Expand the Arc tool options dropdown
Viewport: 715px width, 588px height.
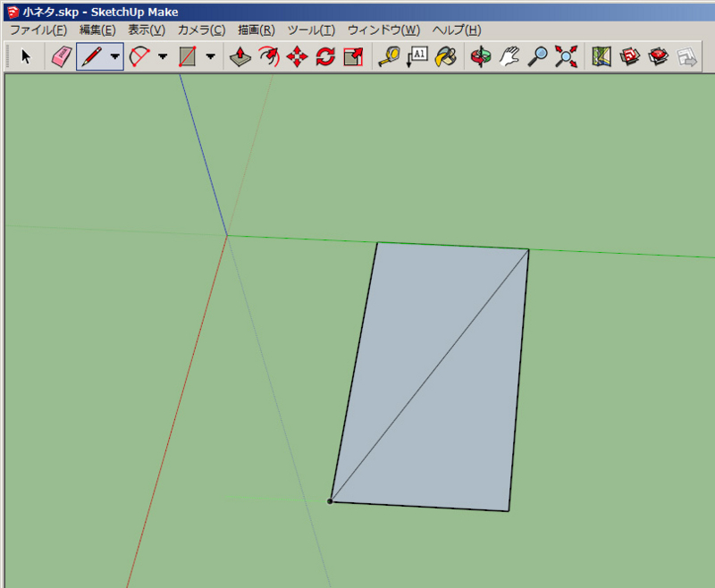(162, 57)
